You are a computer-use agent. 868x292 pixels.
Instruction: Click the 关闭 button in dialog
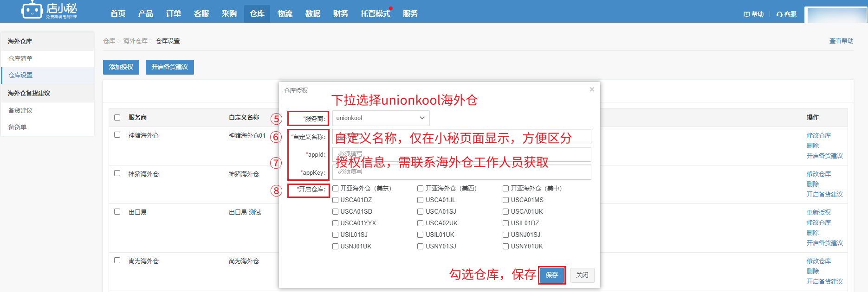pyautogui.click(x=582, y=275)
